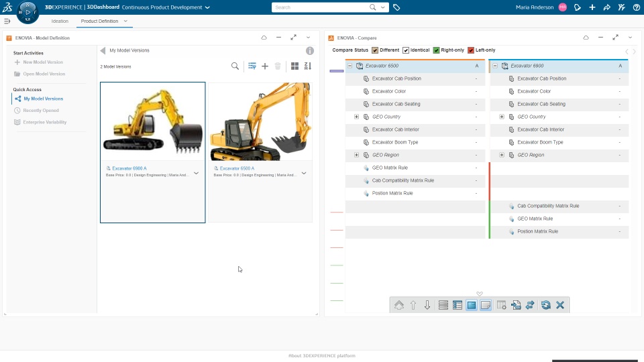This screenshot has width=644, height=362.
Task: Toggle the blue panel display button in compare toolbar
Action: 472,305
